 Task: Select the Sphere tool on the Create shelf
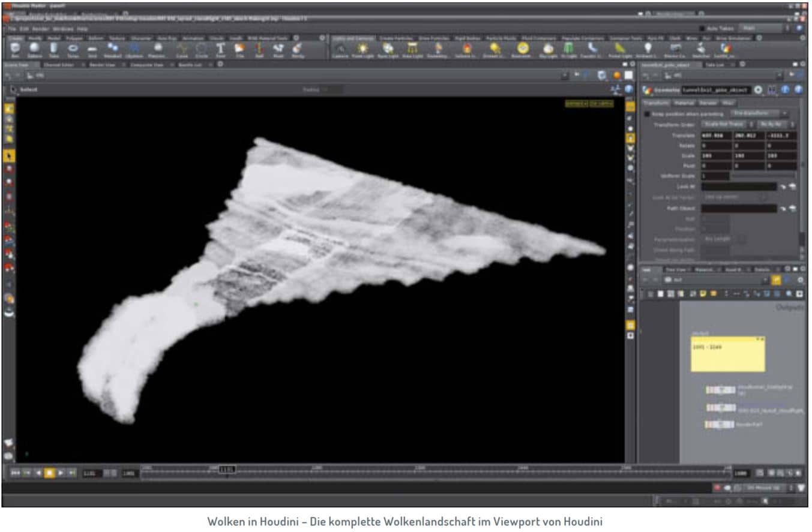[x=33, y=47]
